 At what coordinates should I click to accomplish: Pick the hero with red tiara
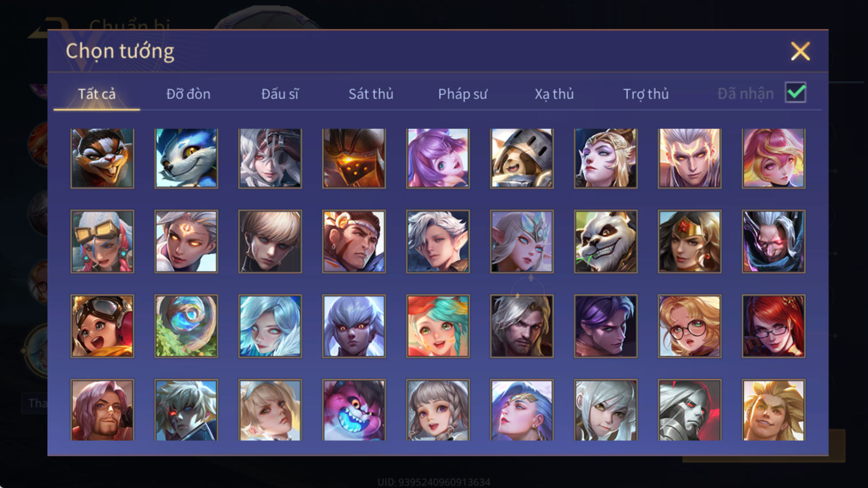point(690,242)
